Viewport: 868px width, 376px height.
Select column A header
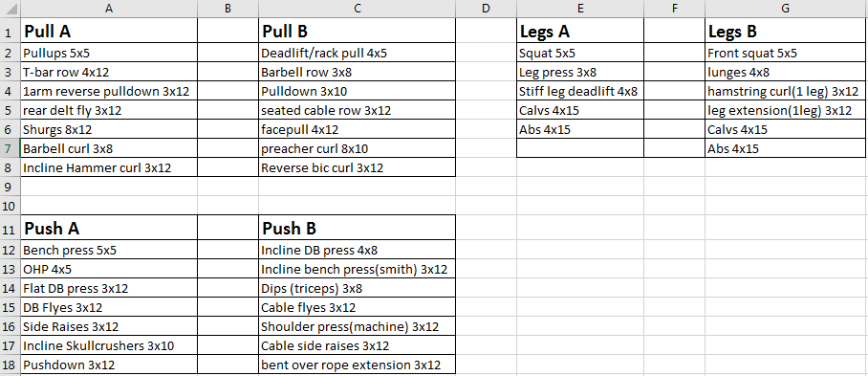(109, 9)
